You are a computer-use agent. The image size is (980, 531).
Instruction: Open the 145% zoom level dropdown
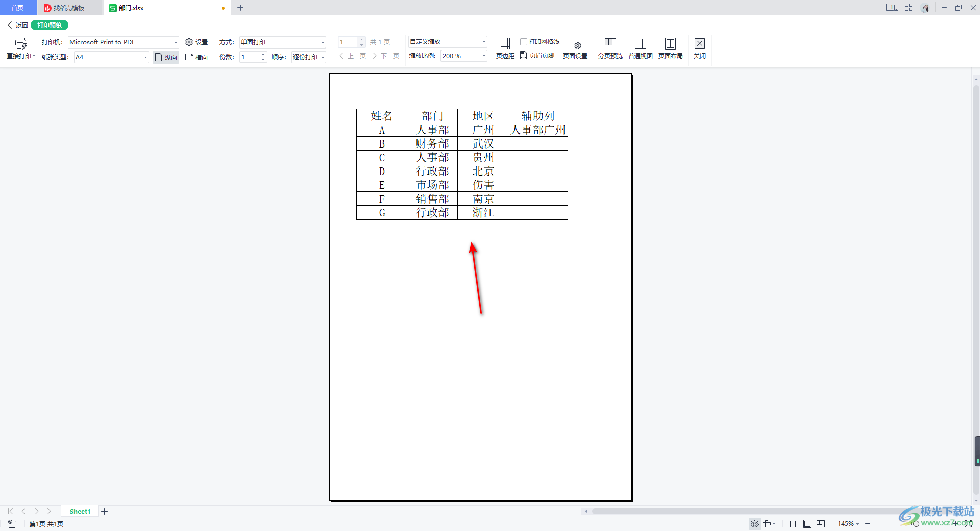[x=848, y=524]
